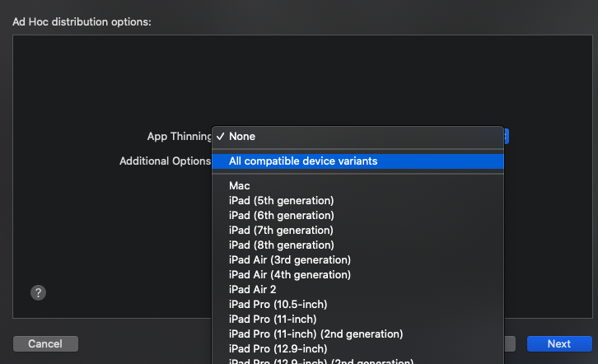Pick iPad Pro (11-inch) (2nd generation)

(357, 334)
